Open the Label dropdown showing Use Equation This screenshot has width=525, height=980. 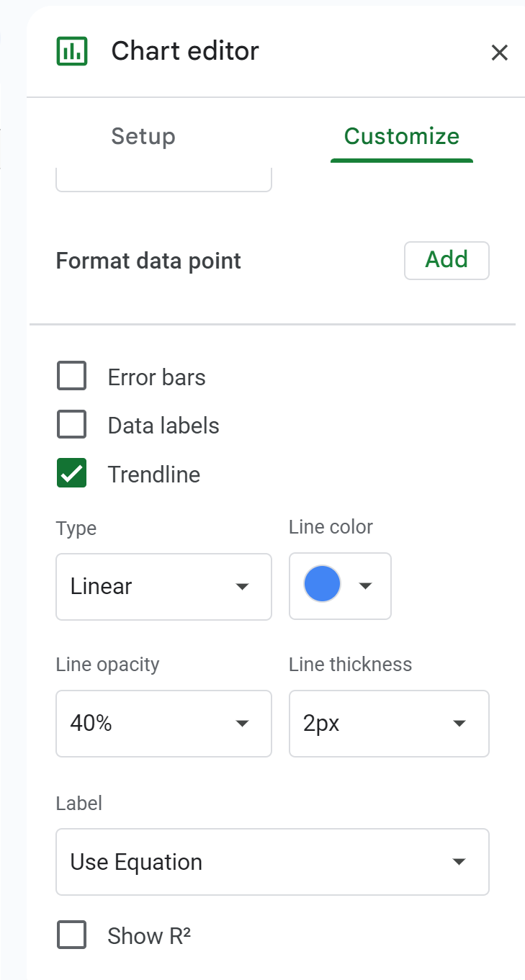click(x=272, y=861)
